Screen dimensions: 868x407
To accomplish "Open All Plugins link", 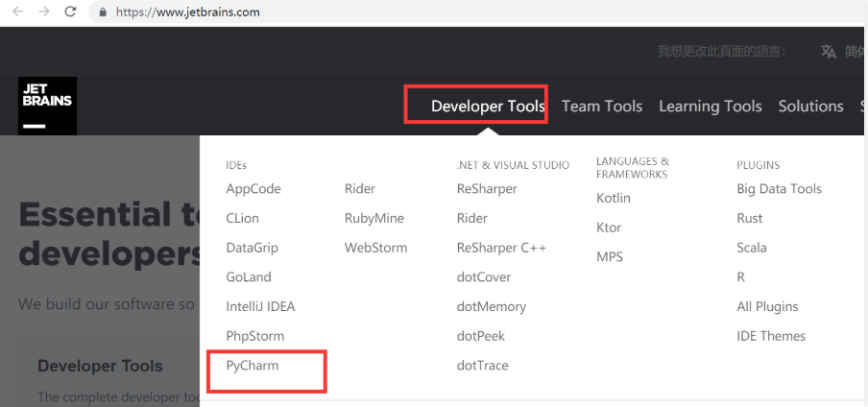I will [767, 306].
